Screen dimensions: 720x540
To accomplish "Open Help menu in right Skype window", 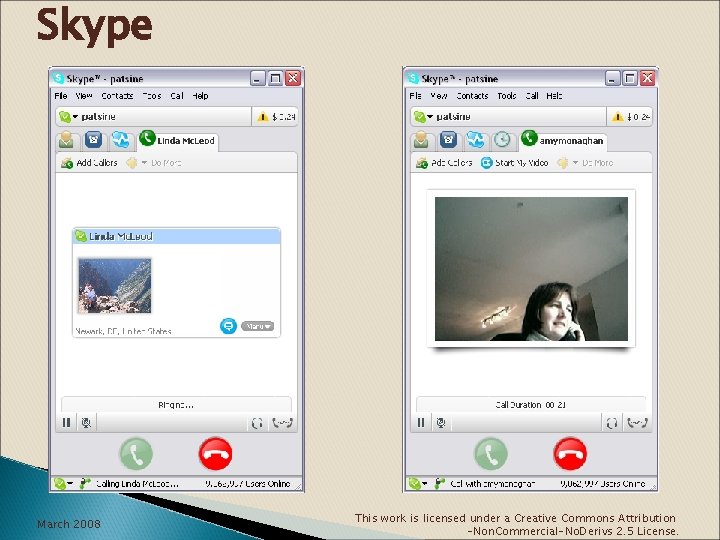I will point(554,96).
